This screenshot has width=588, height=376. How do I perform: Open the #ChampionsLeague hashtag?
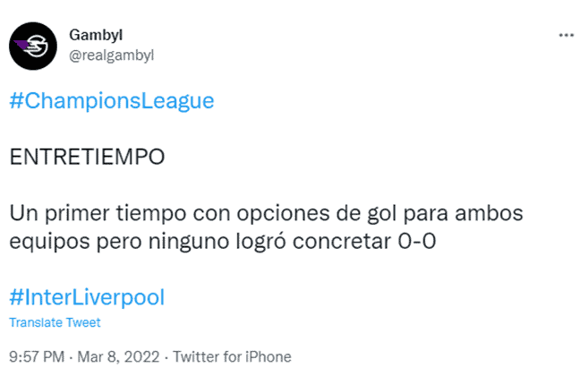click(x=112, y=101)
